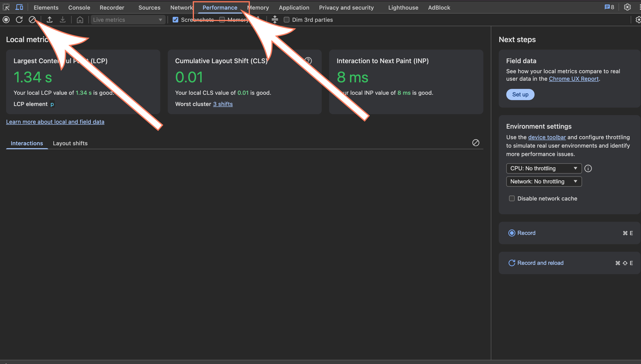Switch to the Elements tab

point(46,7)
